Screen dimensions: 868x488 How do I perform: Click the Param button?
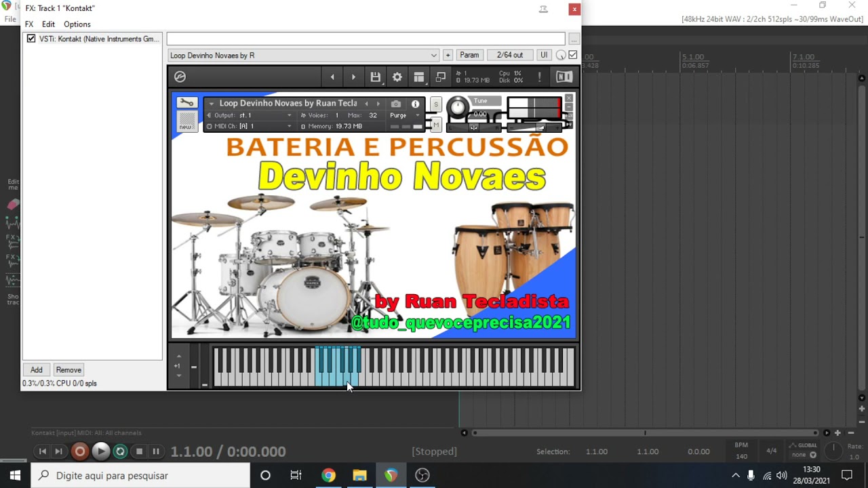[469, 55]
